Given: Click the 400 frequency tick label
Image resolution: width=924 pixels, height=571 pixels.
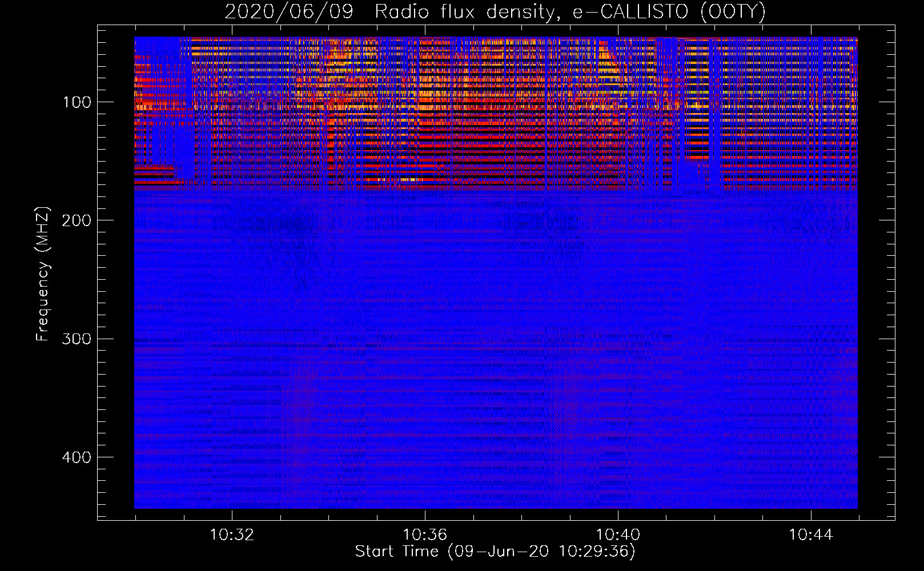Looking at the screenshot, I should [x=77, y=457].
